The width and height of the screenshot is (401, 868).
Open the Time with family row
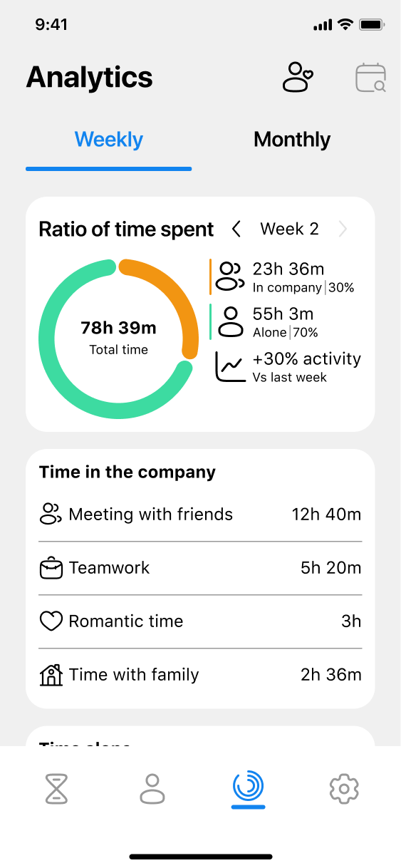(200, 675)
